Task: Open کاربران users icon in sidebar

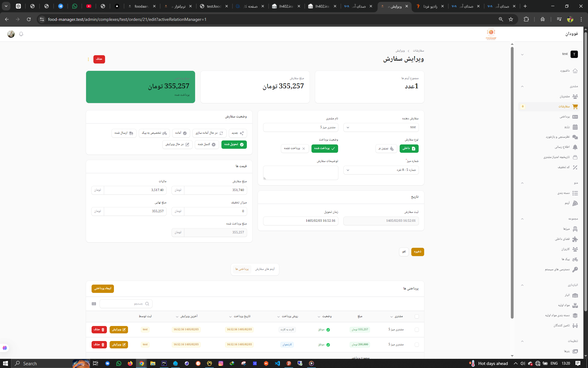Action: tap(575, 249)
